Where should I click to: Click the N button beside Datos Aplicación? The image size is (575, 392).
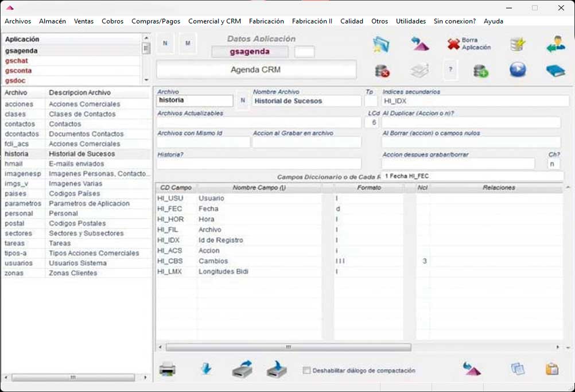[165, 43]
